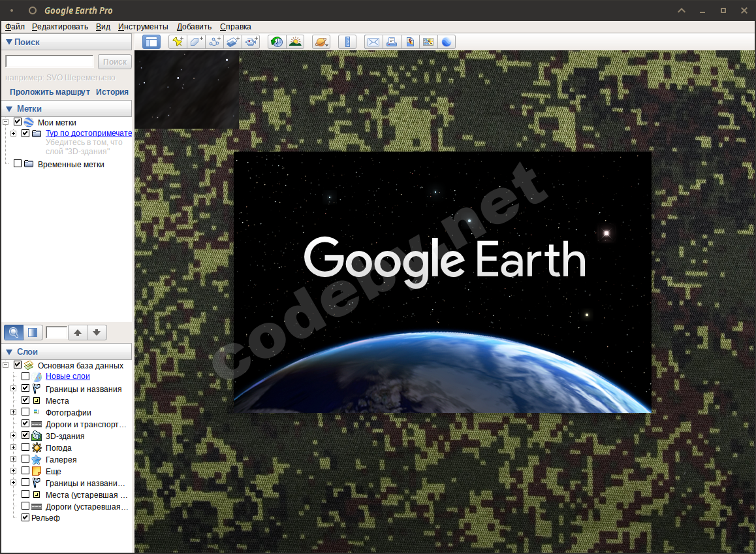The width and height of the screenshot is (756, 554).
Task: Click the opacity adjust button under Places
Action: (32, 333)
